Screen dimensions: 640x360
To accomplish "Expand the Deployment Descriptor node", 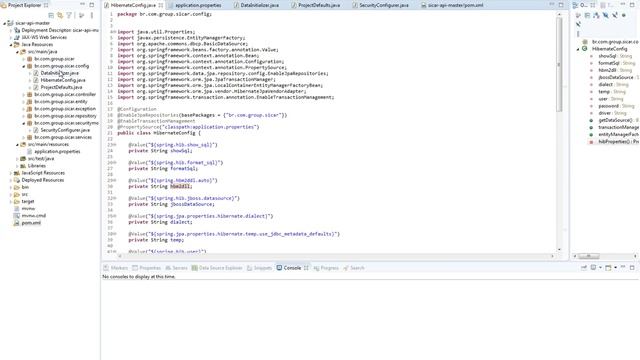I will click(x=11, y=30).
